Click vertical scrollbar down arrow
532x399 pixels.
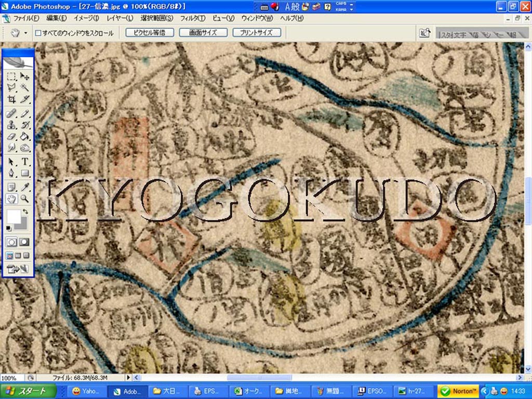(528, 369)
